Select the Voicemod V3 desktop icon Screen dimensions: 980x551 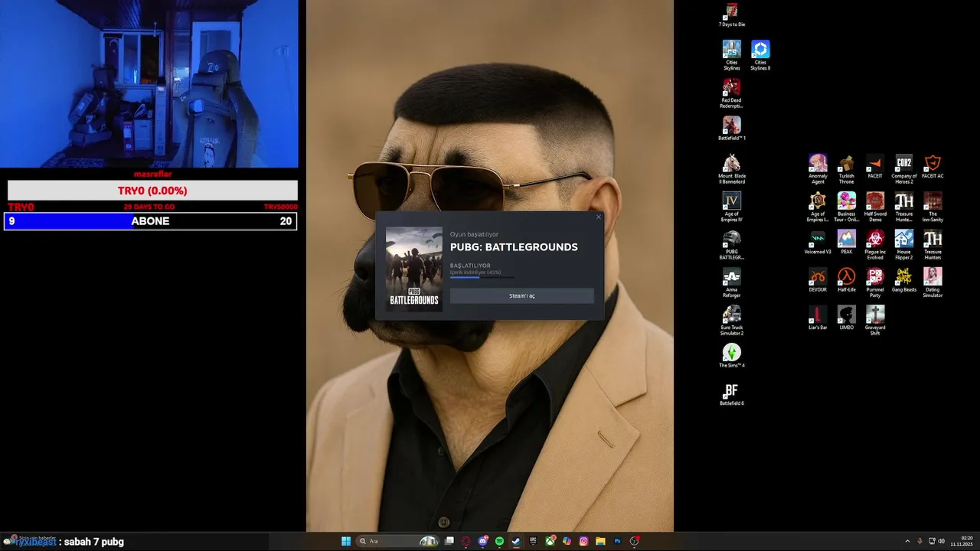pos(818,242)
